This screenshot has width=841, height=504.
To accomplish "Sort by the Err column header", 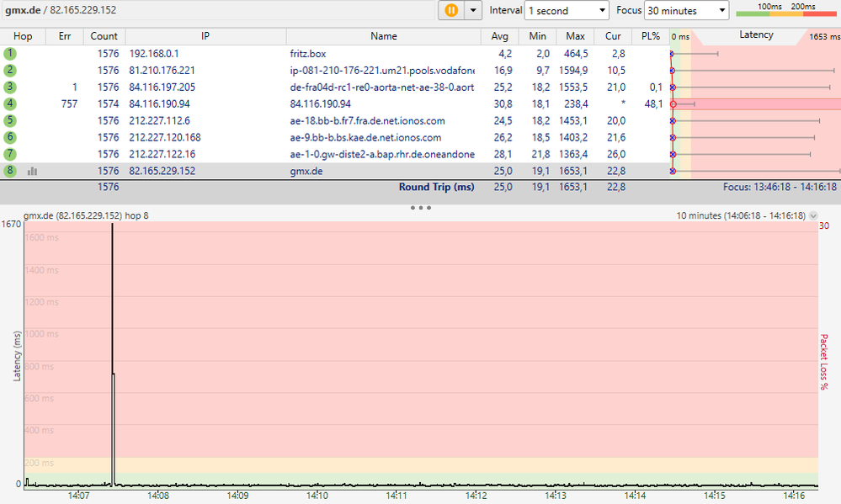I will pyautogui.click(x=64, y=36).
